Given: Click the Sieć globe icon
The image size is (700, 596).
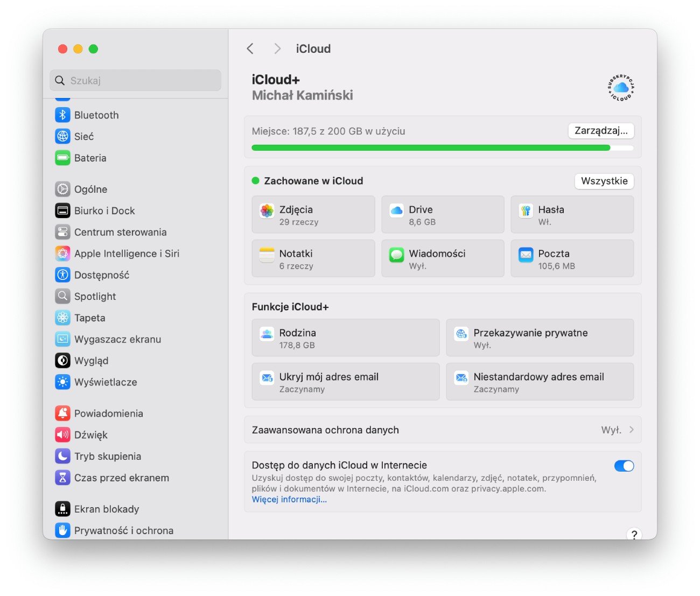Looking at the screenshot, I should click(x=62, y=136).
